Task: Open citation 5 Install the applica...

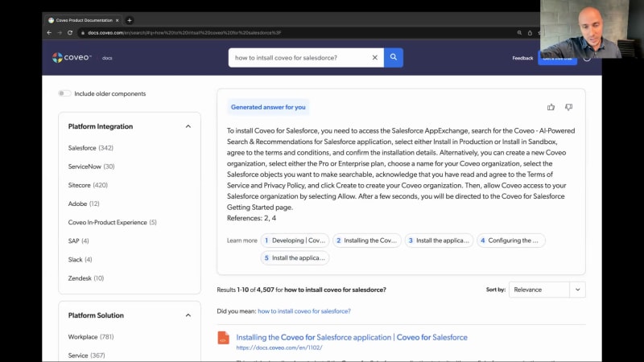Action: (295, 257)
